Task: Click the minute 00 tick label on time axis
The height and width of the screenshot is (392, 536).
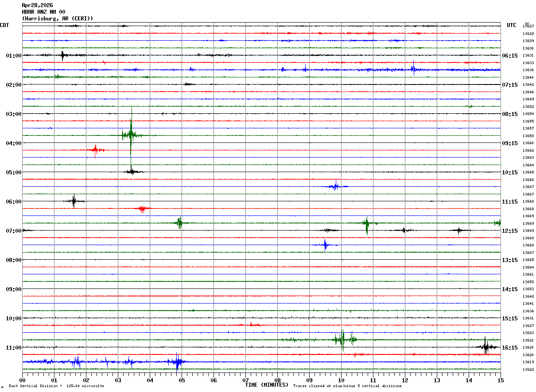Action: 22,380
